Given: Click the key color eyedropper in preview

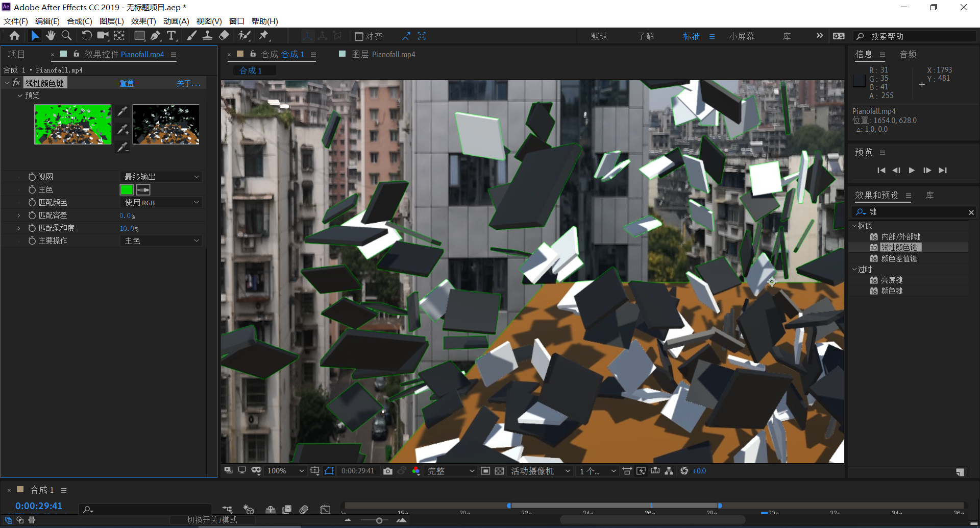Looking at the screenshot, I should click(x=122, y=111).
